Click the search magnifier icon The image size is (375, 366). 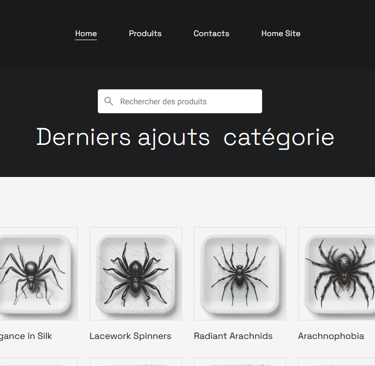tap(108, 101)
